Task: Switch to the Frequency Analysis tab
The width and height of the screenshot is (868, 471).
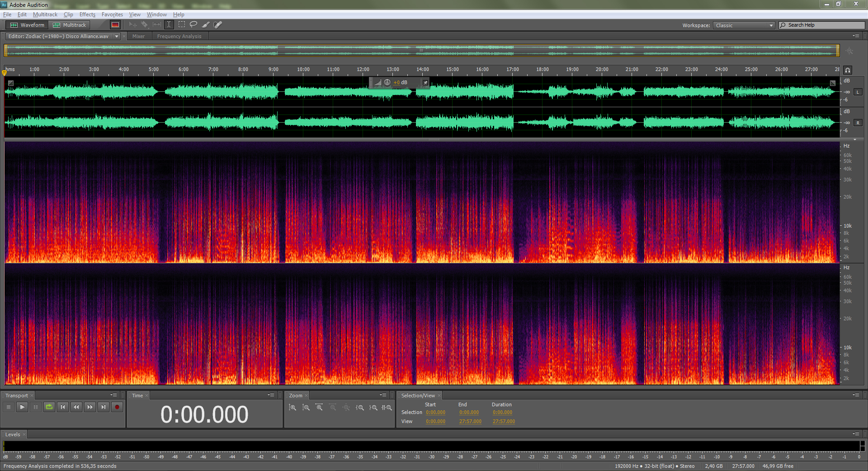Action: pos(179,36)
